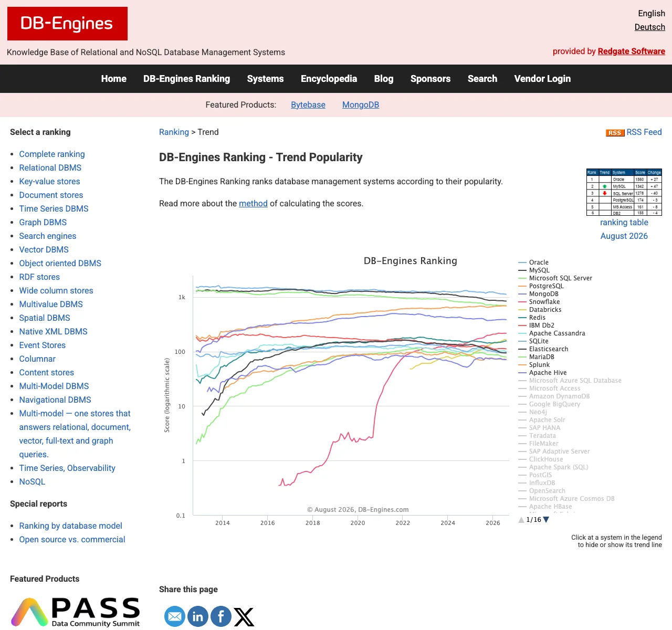Image resolution: width=672 pixels, height=630 pixels.
Task: Open Vendor Login
Action: pyautogui.click(x=542, y=79)
